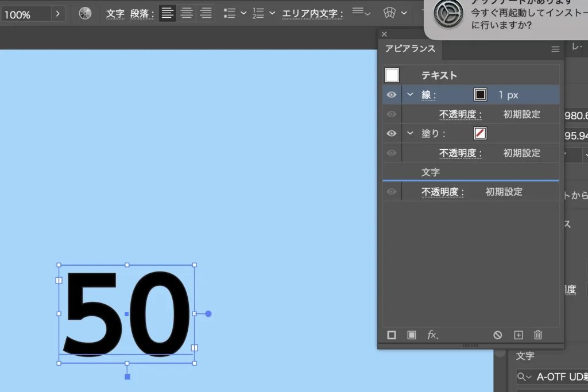Select the align left paragraph icon
This screenshot has height=392, width=588.
[168, 13]
